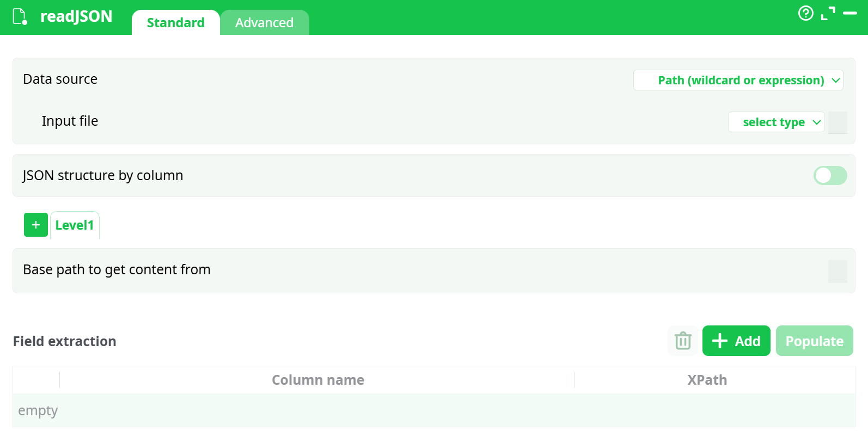Open Data source path dropdown
This screenshot has width=868, height=431.
(738, 81)
